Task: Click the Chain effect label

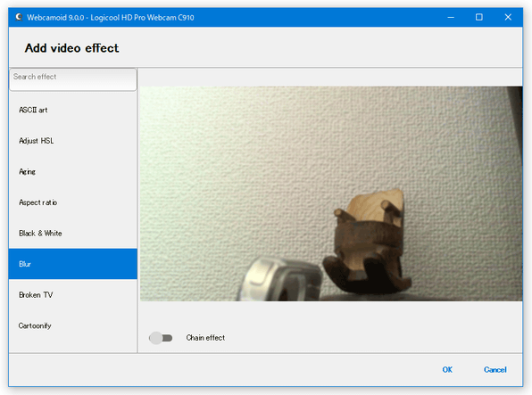Action: click(205, 338)
